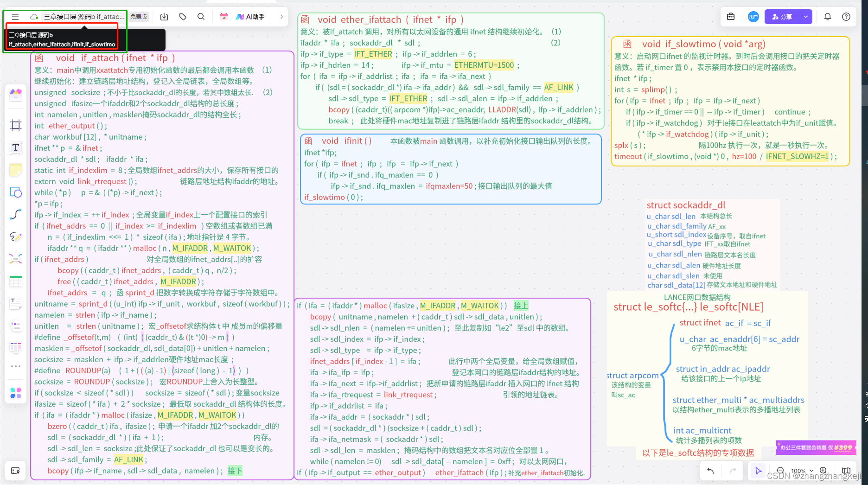Click 'int ac_multicnt' text
Image resolution: width=868 pixels, height=485 pixels.
coord(702,430)
